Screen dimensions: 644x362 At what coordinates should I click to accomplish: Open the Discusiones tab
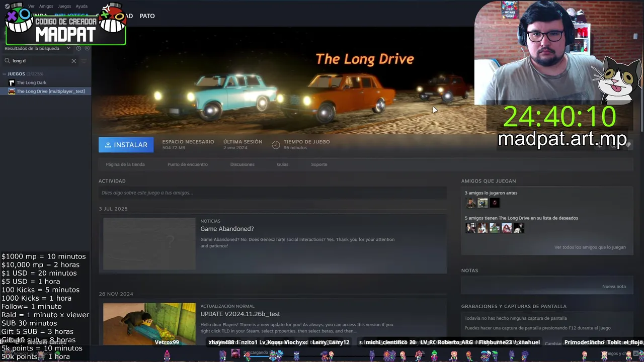(243, 164)
